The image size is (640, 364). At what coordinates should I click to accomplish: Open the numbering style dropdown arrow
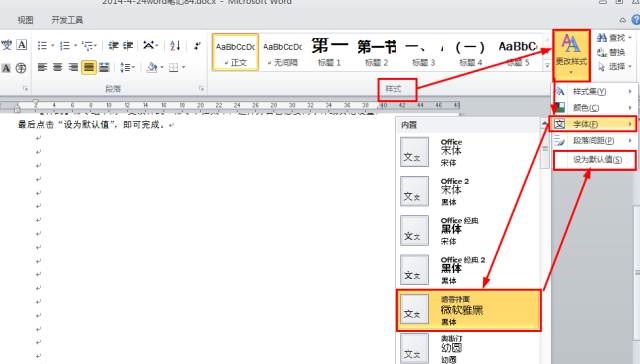(75, 45)
